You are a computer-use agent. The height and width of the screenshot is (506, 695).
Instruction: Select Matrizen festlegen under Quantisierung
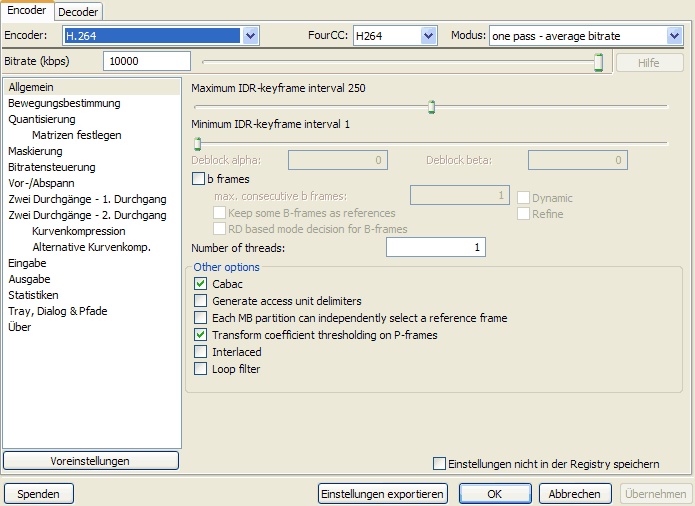pyautogui.click(x=76, y=135)
